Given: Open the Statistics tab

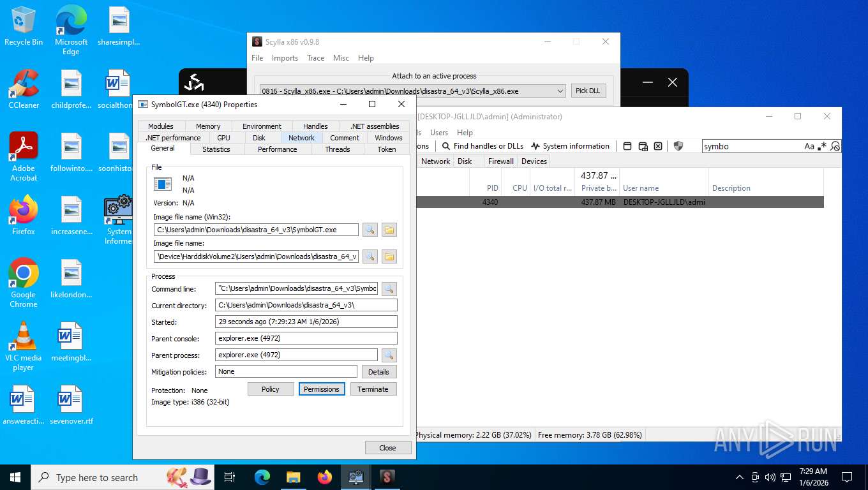Looking at the screenshot, I should click(216, 149).
